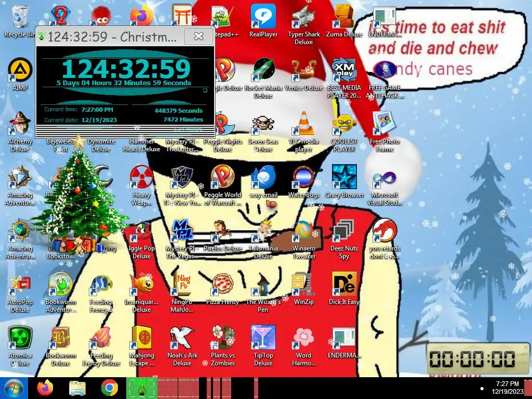This screenshot has width=532, height=399.
Task: Open BEST MEDIA PLAYER 20... shortcut
Action: pyautogui.click(x=344, y=78)
